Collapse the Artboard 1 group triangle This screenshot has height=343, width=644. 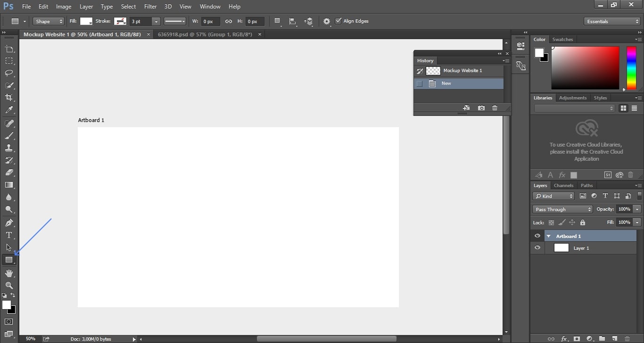(549, 236)
